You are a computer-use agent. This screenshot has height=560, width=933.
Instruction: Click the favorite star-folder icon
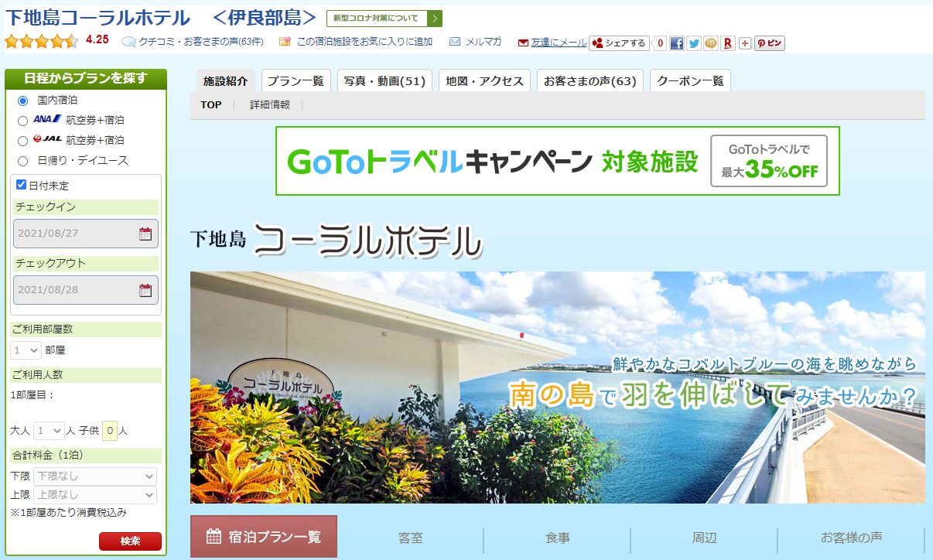click(x=285, y=42)
